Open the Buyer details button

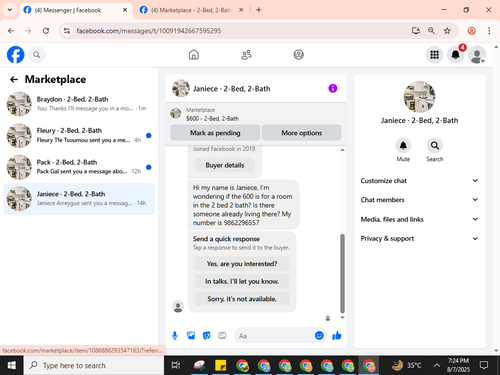225,165
